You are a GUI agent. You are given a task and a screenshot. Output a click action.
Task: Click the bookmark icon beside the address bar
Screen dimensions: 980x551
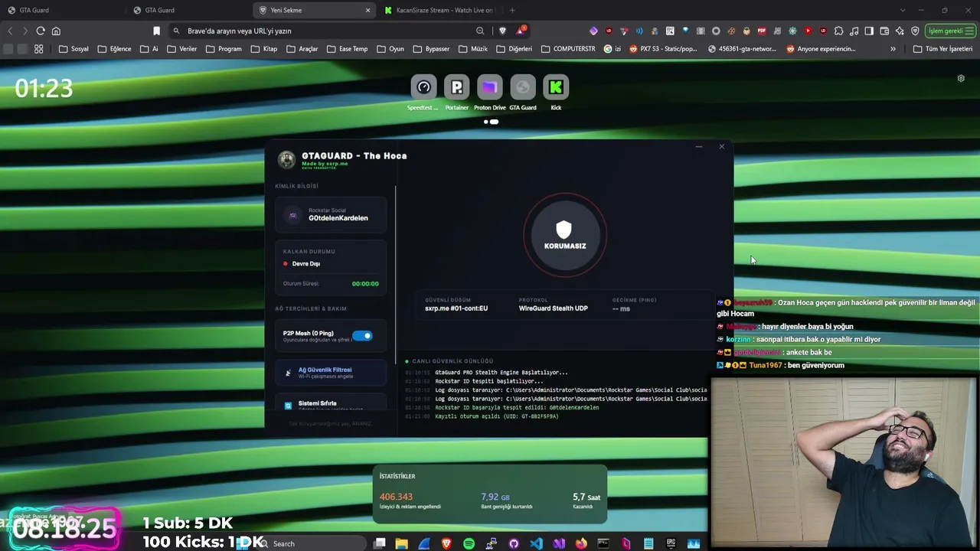(156, 31)
